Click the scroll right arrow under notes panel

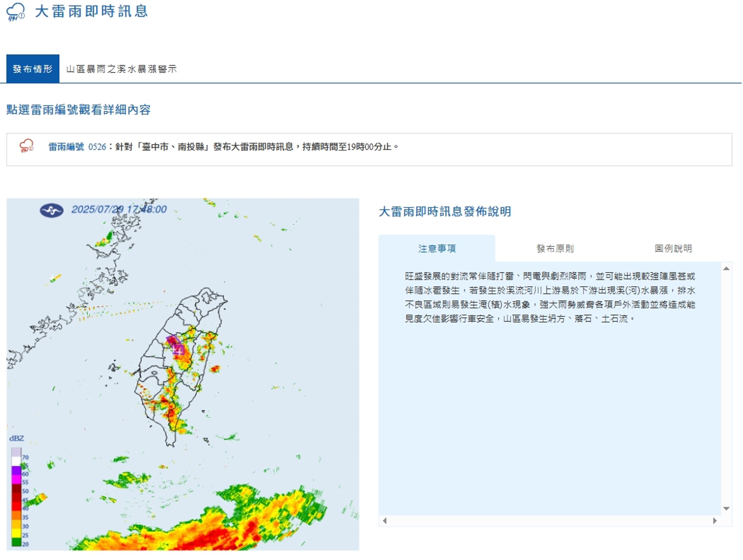[x=715, y=521]
